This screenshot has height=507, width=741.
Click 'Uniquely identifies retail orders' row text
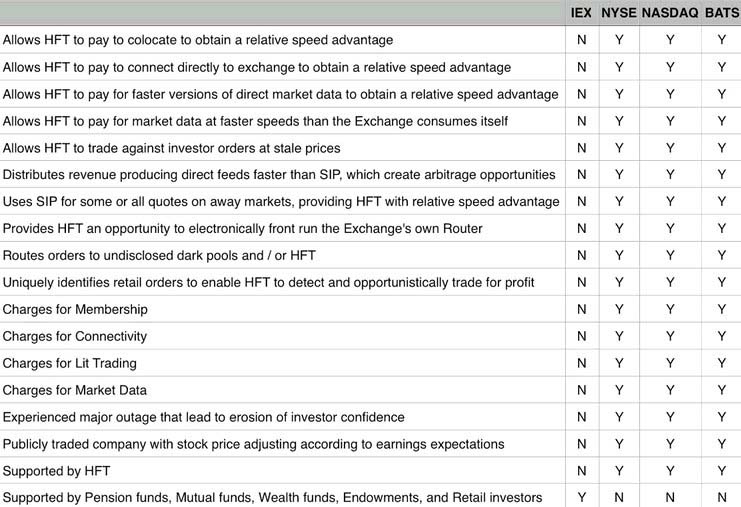click(268, 283)
